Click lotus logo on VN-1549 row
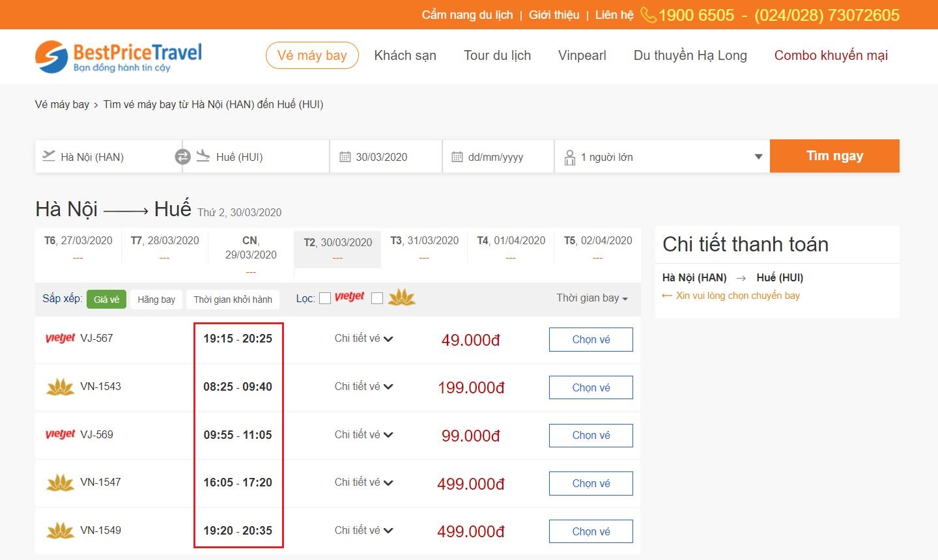The width and height of the screenshot is (938, 560). click(61, 531)
